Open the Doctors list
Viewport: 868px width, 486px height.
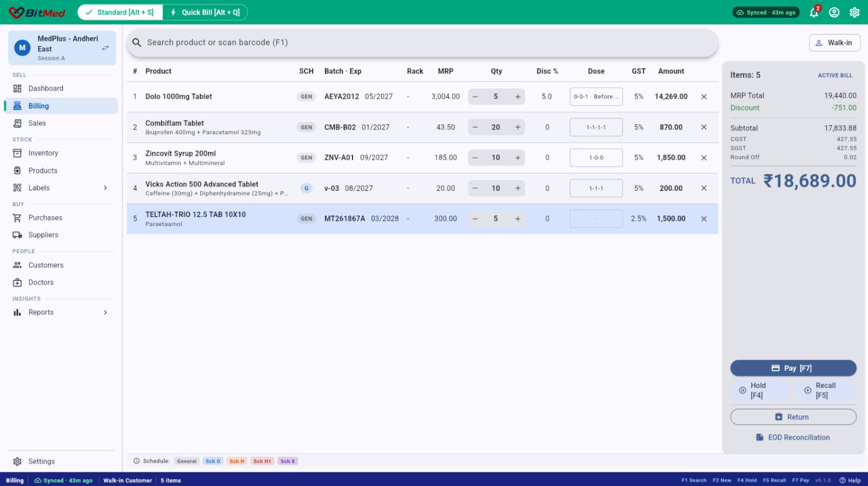(x=61, y=283)
